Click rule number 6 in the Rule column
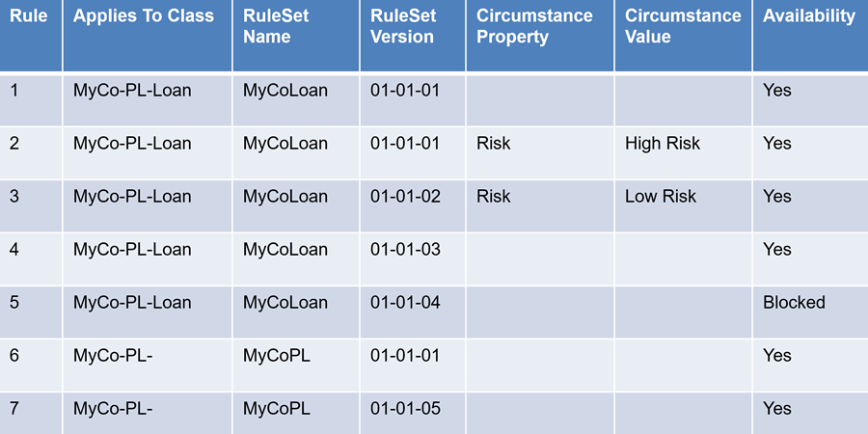 coord(14,356)
